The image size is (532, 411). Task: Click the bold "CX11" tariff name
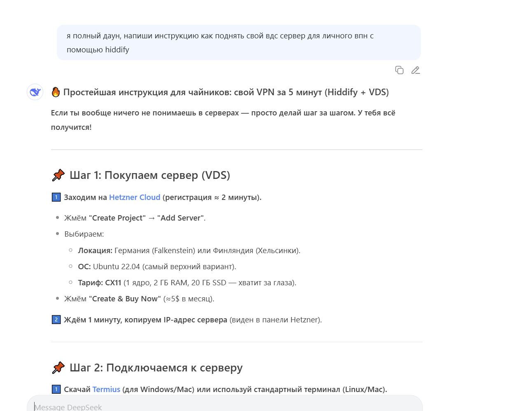(113, 282)
